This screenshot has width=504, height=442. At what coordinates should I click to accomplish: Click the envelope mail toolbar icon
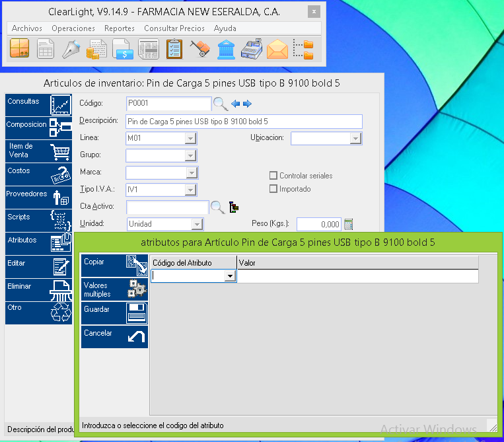[277, 50]
